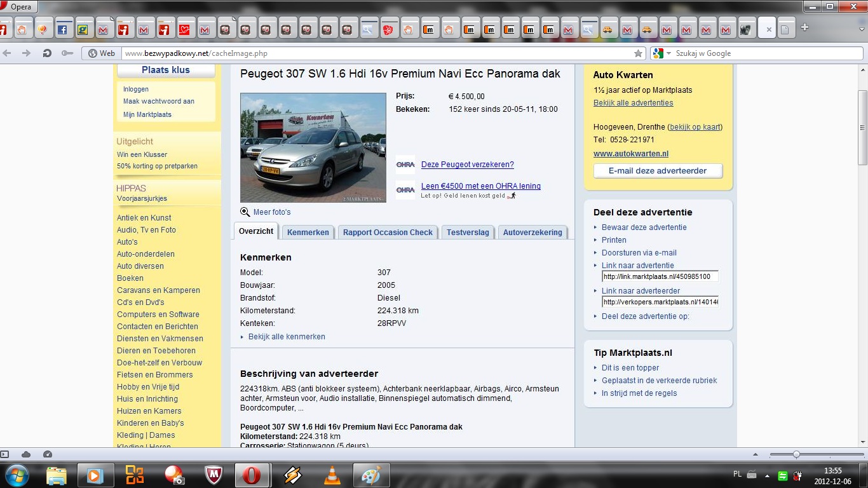
Task: Open Windows Explorer from taskbar
Action: 56,475
